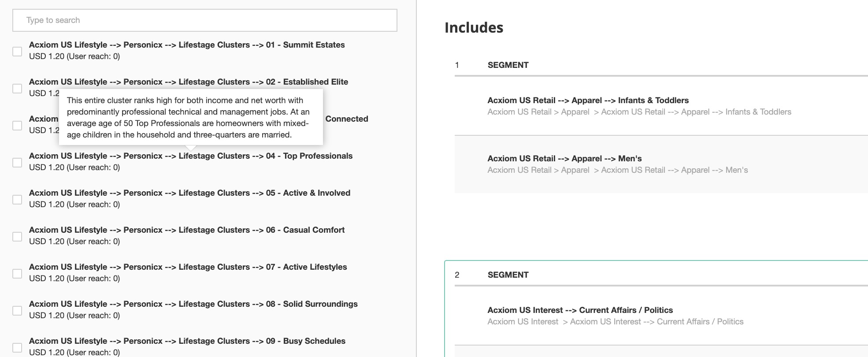Screen dimensions: 868x357
Task: Click the 06 - Casual Comfort segment label
Action: coord(187,230)
